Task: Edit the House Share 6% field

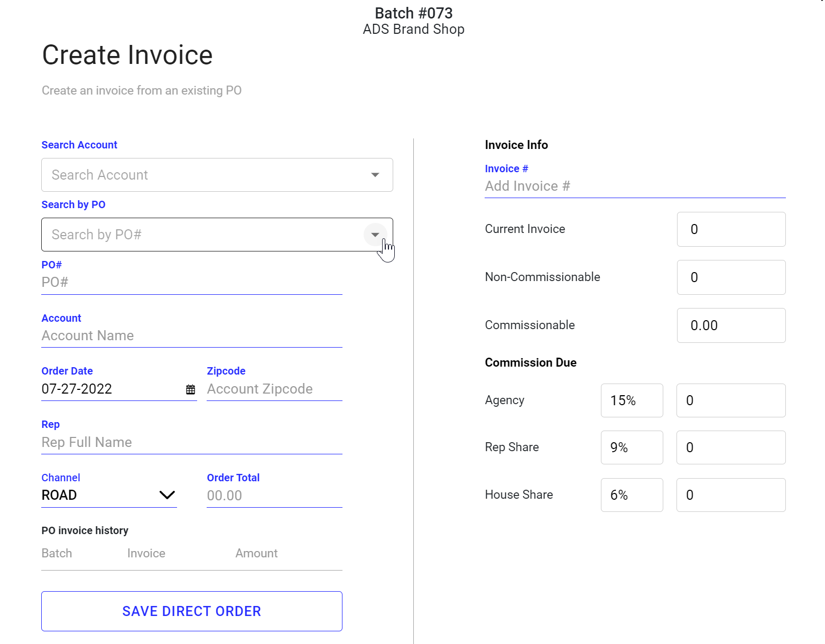Action: coord(632,495)
